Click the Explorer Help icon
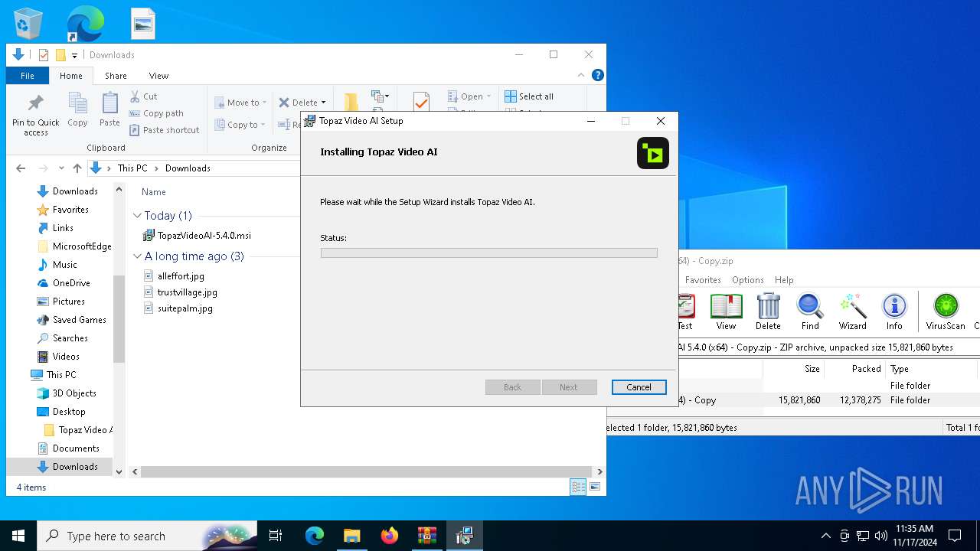Screen dimensions: 980x551 coord(598,75)
